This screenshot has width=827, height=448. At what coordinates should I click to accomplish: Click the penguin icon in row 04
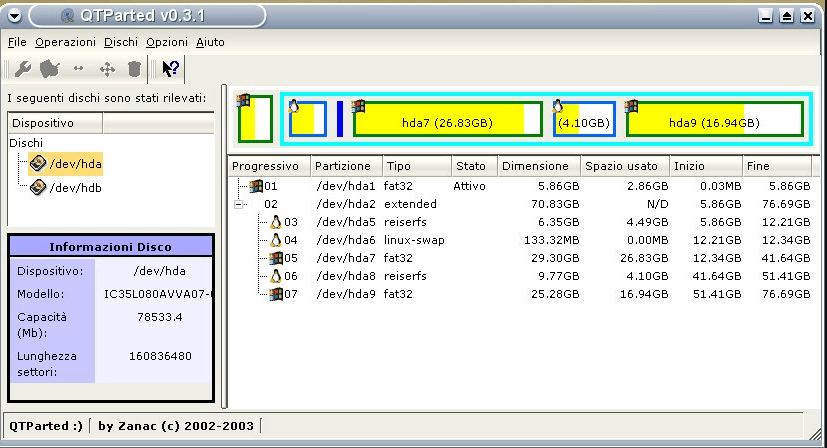pyautogui.click(x=275, y=240)
